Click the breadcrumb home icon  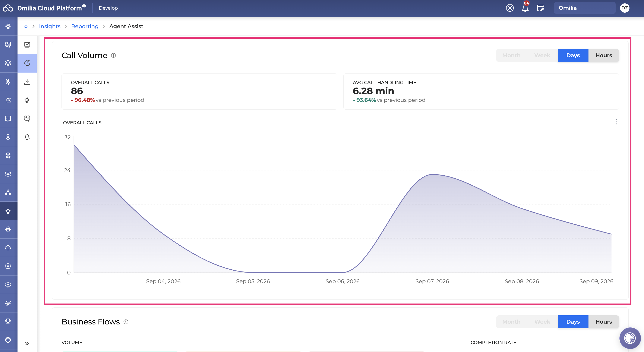26,26
